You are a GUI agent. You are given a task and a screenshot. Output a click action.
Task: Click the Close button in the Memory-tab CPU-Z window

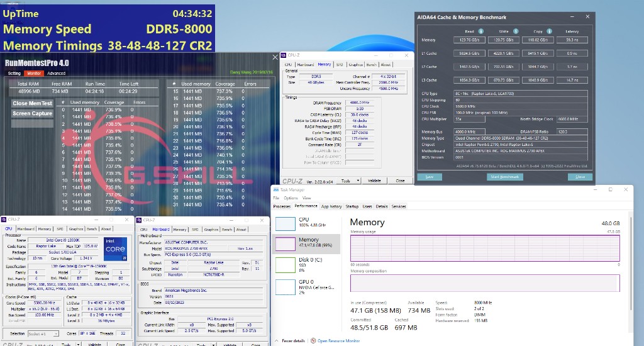tap(400, 181)
